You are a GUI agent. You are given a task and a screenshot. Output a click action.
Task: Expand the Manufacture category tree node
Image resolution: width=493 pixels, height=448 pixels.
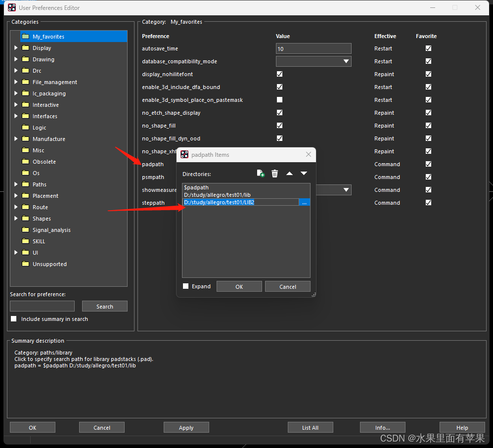coord(16,139)
